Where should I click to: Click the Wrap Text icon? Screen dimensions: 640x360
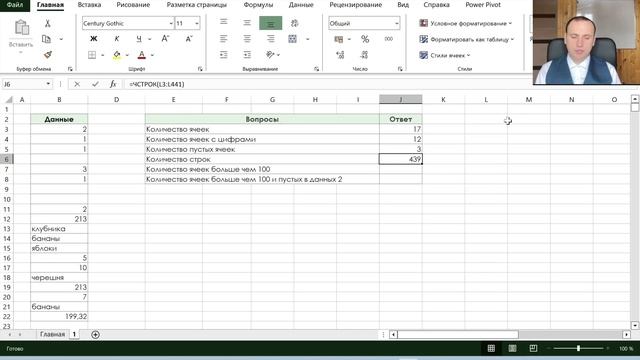click(x=294, y=23)
